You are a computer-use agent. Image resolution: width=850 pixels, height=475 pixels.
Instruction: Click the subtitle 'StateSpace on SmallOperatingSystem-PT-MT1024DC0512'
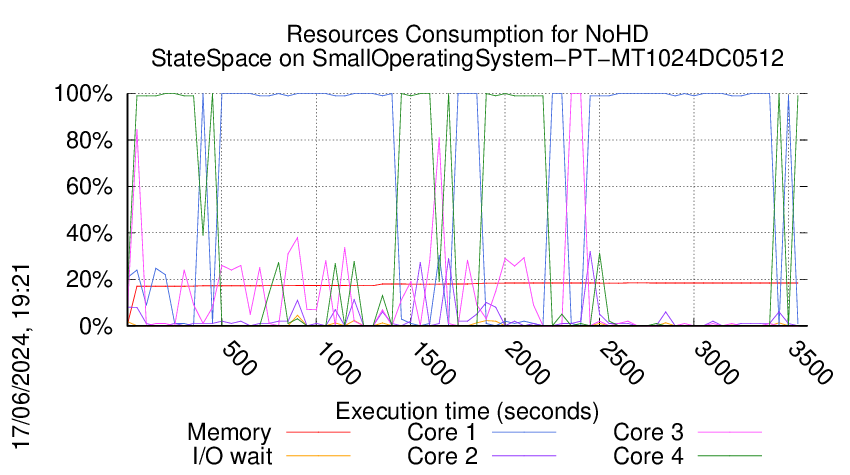click(467, 58)
